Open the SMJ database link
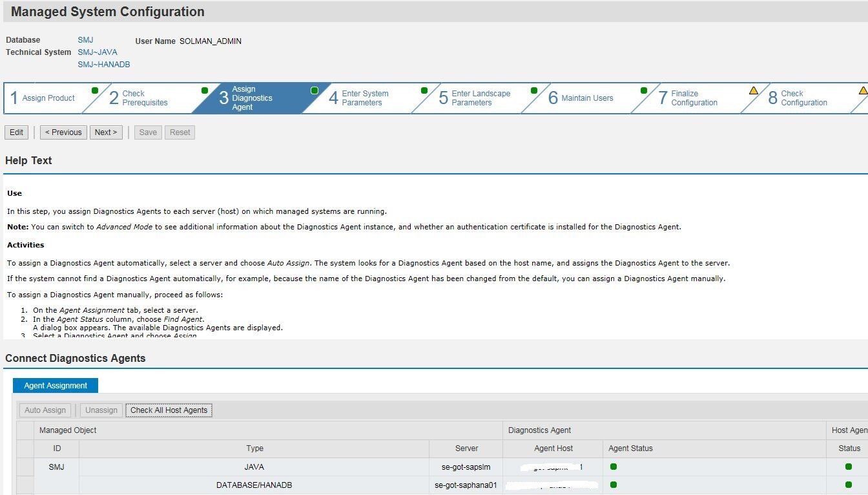868x495 pixels. [85, 40]
